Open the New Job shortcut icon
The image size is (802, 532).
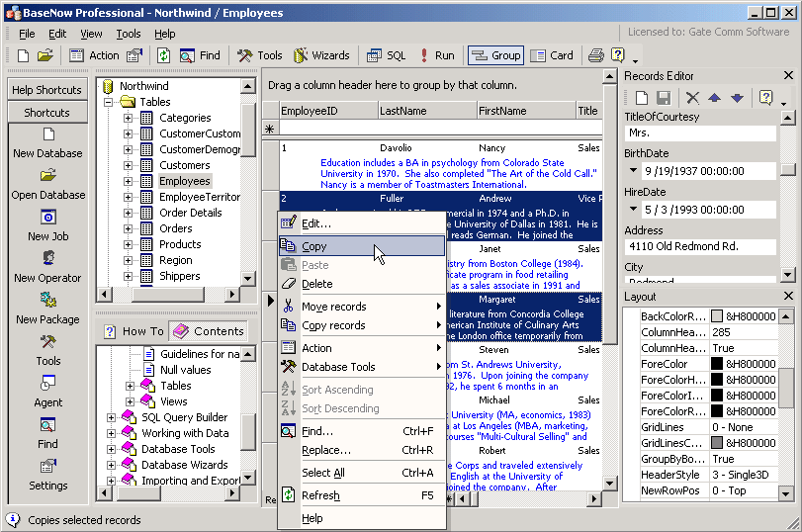point(47,218)
